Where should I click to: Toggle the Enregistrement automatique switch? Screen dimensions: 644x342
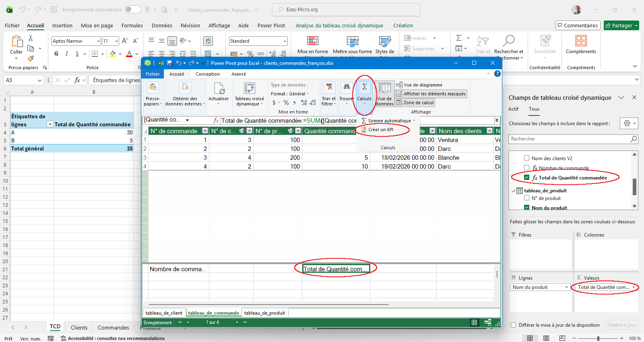click(x=132, y=9)
